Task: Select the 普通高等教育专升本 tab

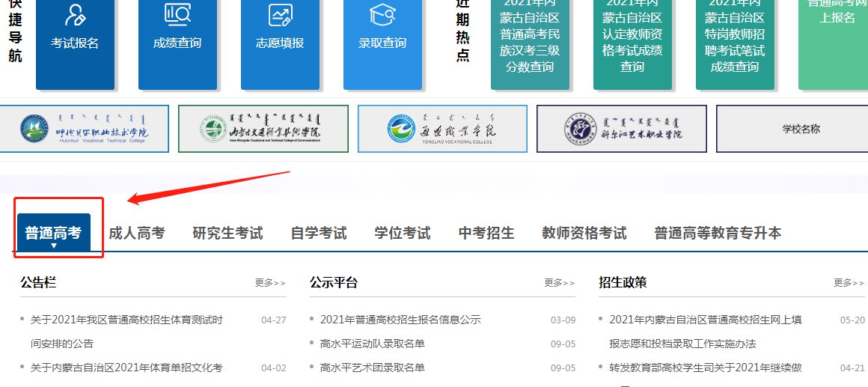Action: pyautogui.click(x=717, y=233)
